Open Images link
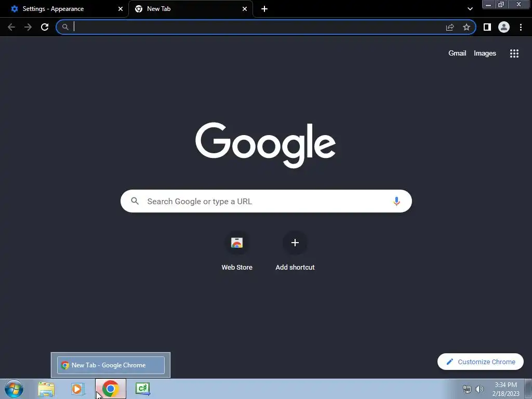 coord(485,54)
